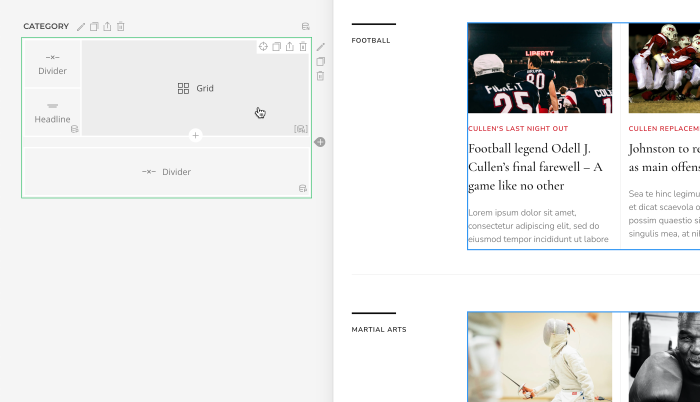
Task: Click the FOOTBALL category heading
Action: pyautogui.click(x=371, y=41)
